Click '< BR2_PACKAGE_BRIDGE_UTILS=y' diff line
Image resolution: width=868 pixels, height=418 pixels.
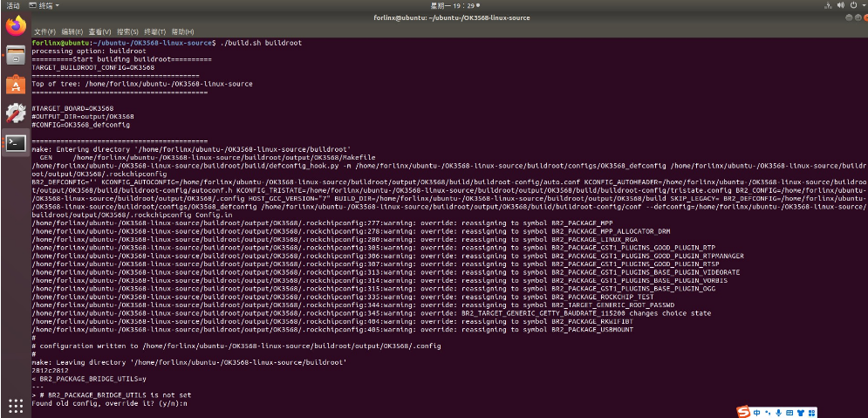(89, 379)
